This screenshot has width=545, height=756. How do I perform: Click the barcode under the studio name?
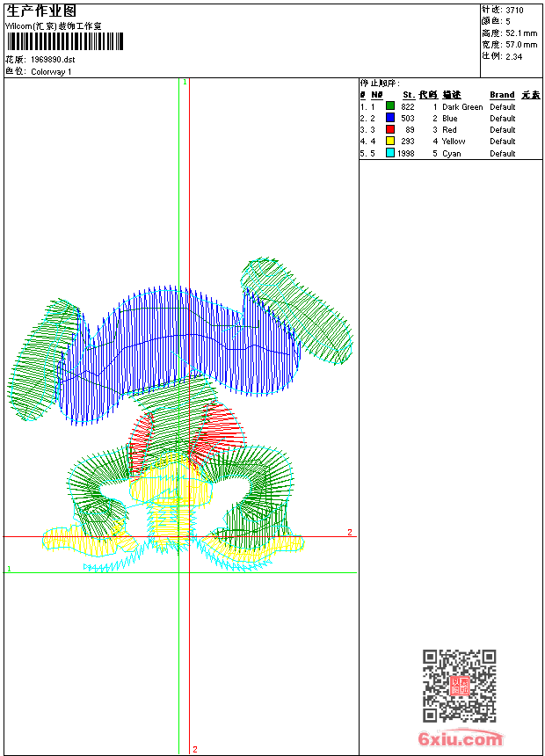(x=65, y=41)
